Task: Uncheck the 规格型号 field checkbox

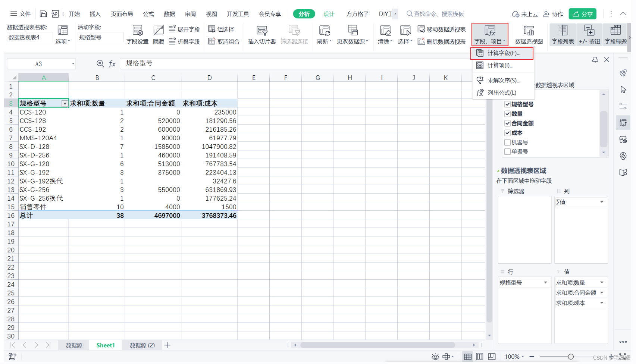Action: [x=507, y=104]
